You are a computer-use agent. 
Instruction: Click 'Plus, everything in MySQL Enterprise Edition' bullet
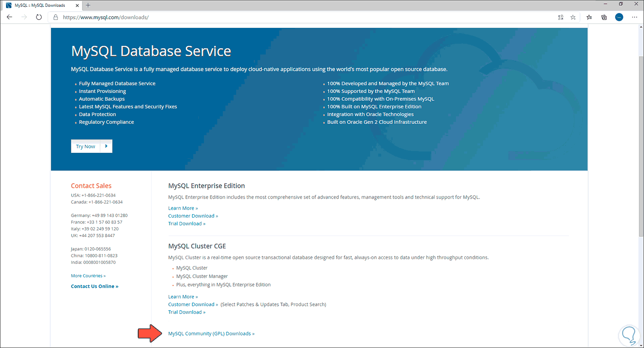[x=223, y=284]
